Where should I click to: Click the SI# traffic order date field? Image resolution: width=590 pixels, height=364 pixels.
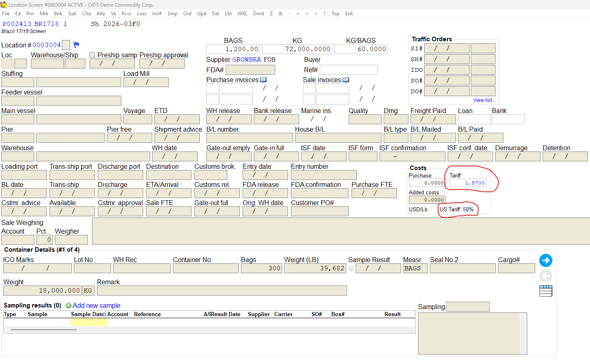coord(447,48)
